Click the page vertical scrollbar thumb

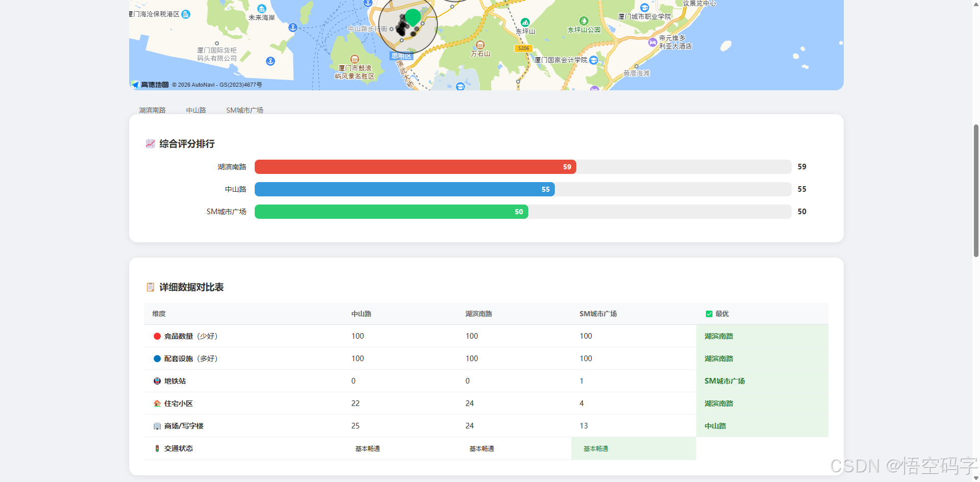(x=976, y=190)
